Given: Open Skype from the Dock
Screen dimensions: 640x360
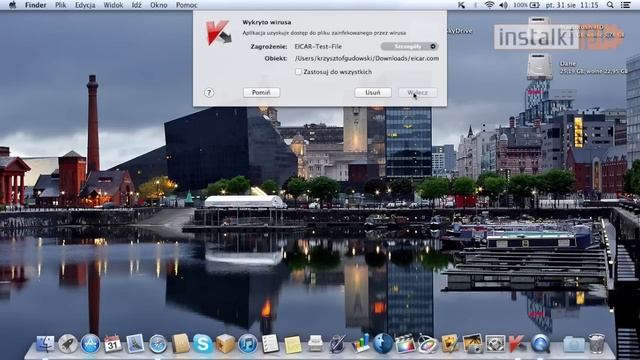Looking at the screenshot, I should (202, 344).
